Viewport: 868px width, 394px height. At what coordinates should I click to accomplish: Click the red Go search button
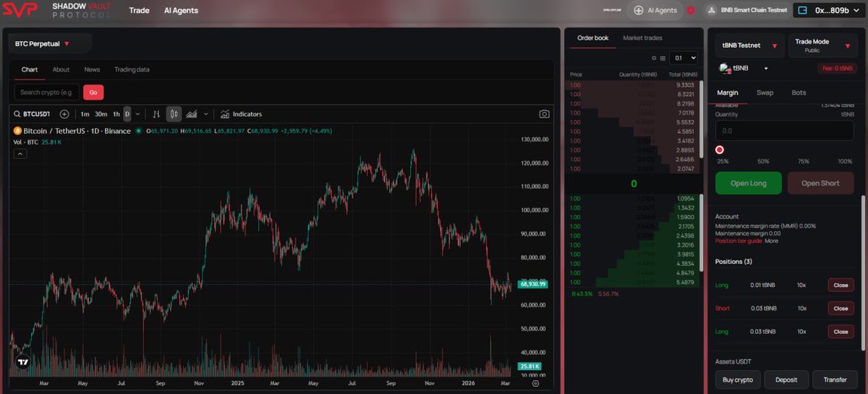93,93
